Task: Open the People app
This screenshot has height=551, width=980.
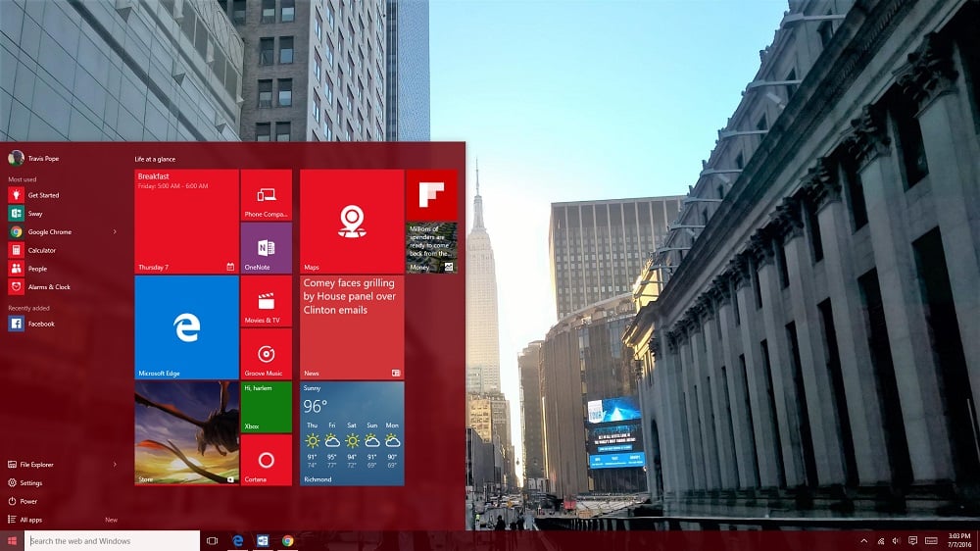Action: click(x=63, y=269)
